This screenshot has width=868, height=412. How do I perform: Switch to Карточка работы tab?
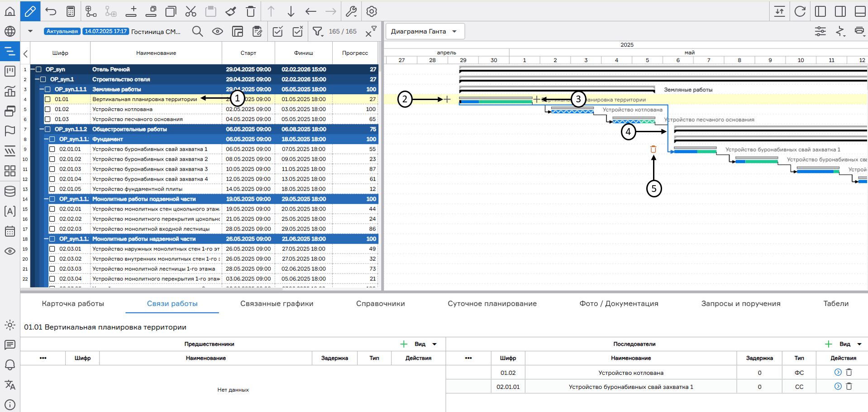click(x=73, y=303)
